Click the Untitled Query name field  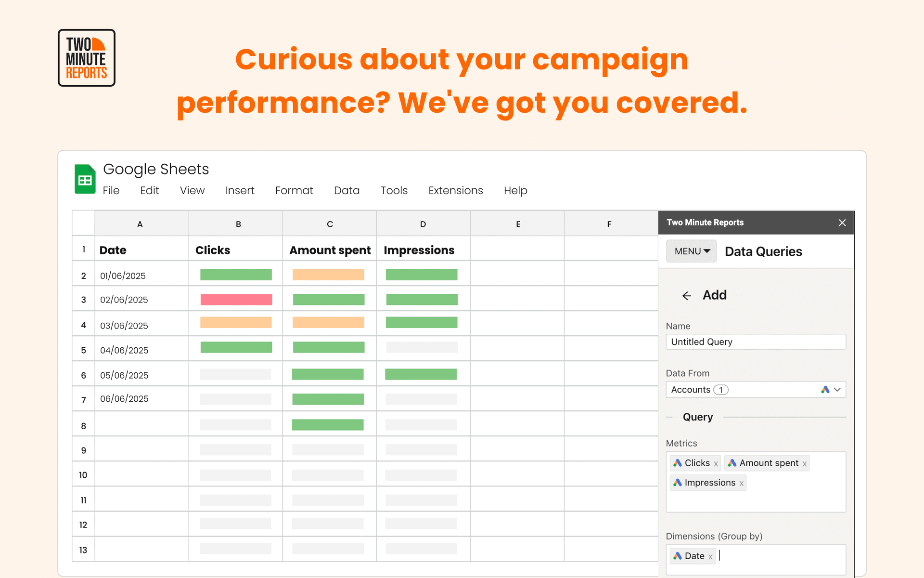coord(756,342)
